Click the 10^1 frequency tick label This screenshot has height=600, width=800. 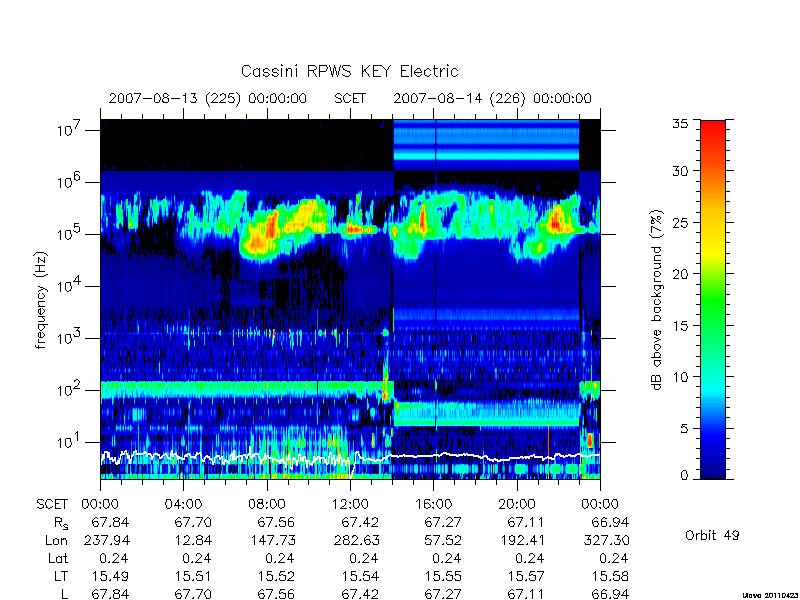point(70,442)
